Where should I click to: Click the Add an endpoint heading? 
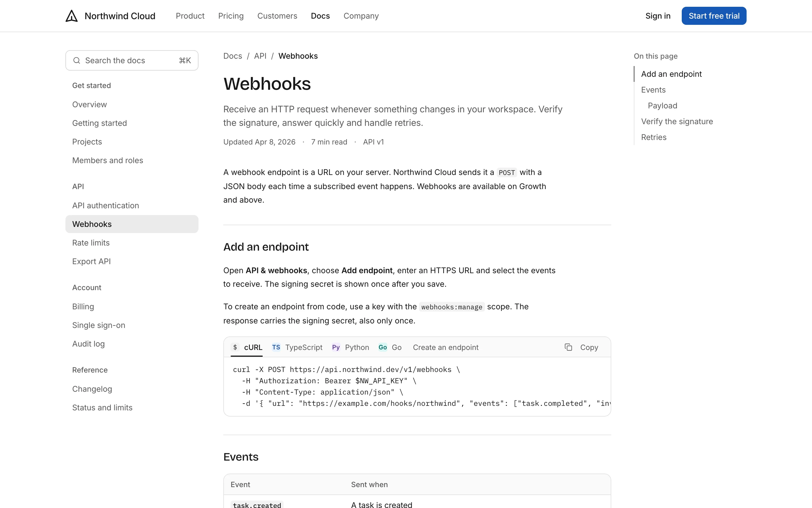(x=266, y=247)
